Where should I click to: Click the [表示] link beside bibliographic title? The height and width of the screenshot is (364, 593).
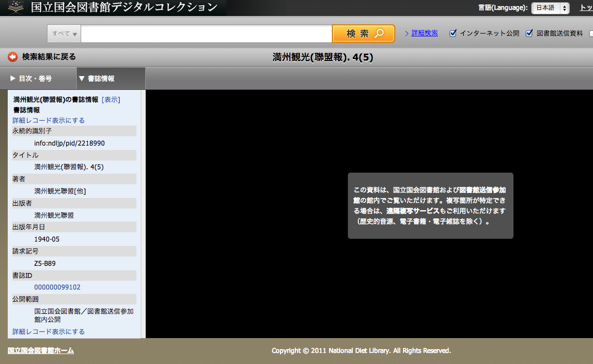pos(111,100)
